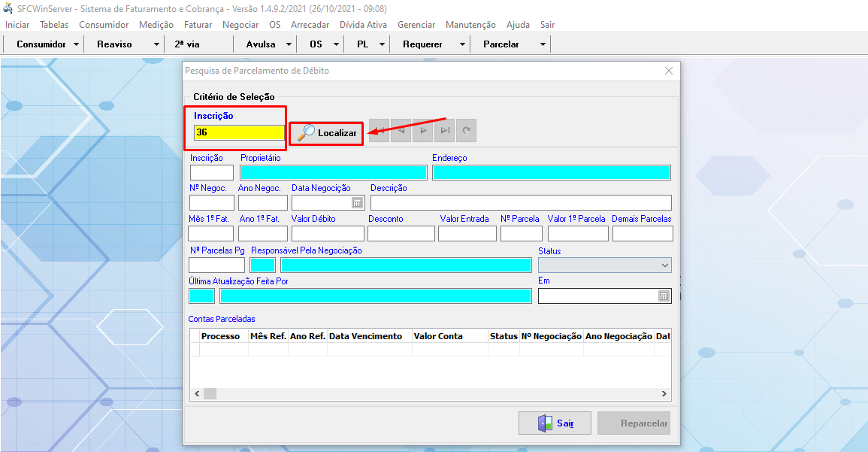Click the Localizar search button
Viewport: 868px width, 452px height.
(327, 133)
